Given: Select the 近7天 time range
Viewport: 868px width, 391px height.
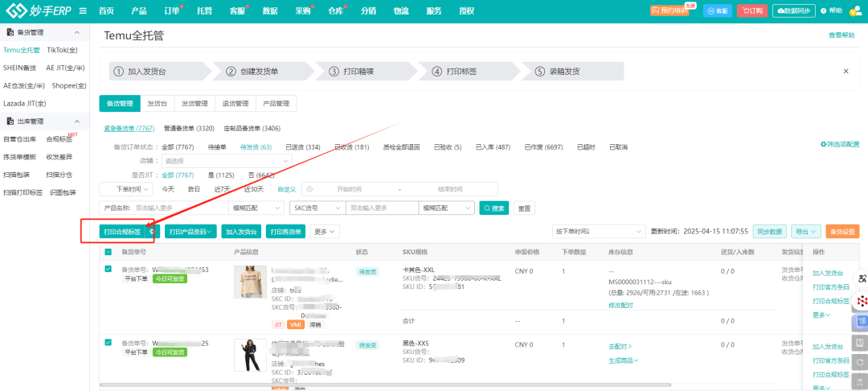Looking at the screenshot, I should coord(223,189).
